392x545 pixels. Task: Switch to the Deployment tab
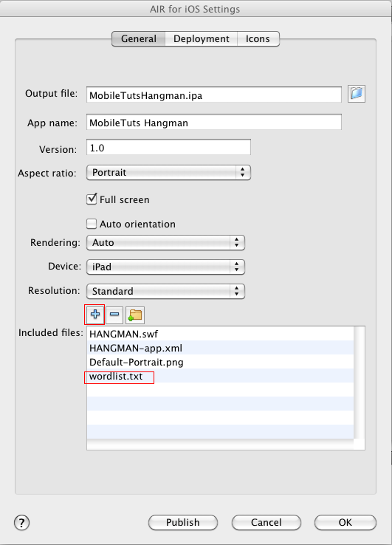pyautogui.click(x=202, y=38)
